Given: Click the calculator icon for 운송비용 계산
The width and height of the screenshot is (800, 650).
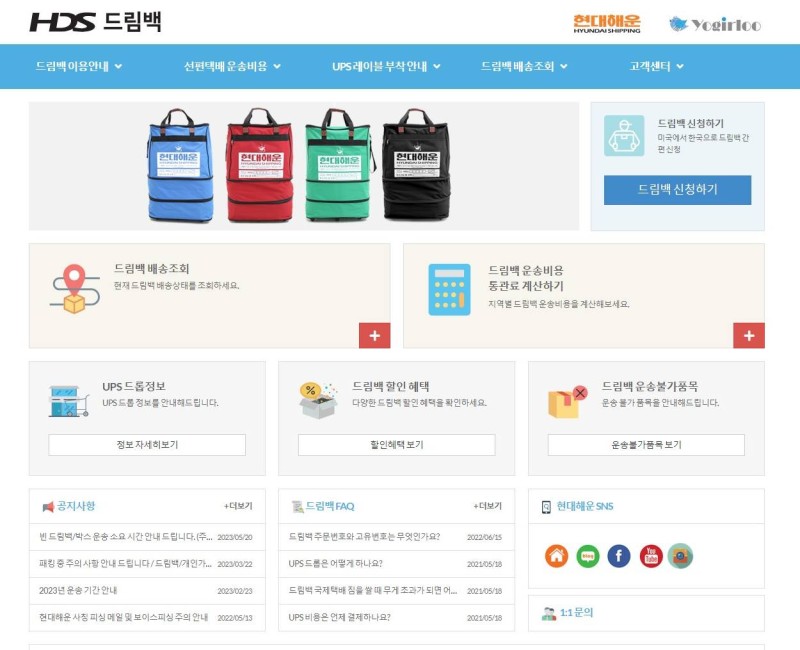Looking at the screenshot, I should coord(449,289).
